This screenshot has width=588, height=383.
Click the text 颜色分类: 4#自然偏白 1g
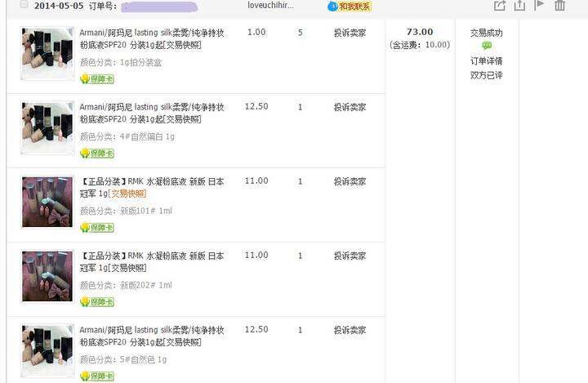[x=127, y=136]
